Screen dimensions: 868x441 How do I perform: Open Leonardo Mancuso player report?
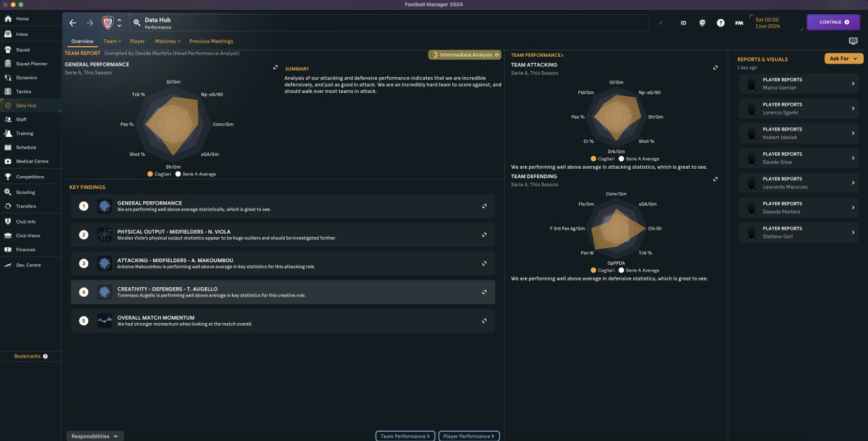point(800,183)
